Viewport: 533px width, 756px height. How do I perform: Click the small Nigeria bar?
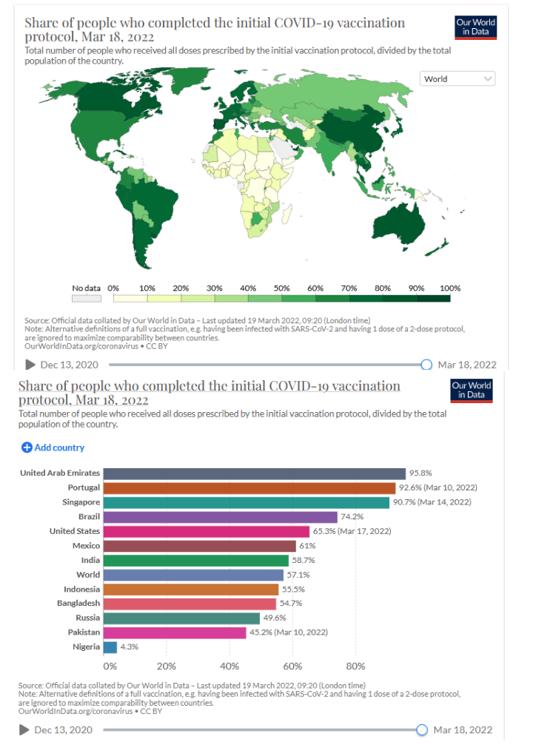[x=110, y=647]
